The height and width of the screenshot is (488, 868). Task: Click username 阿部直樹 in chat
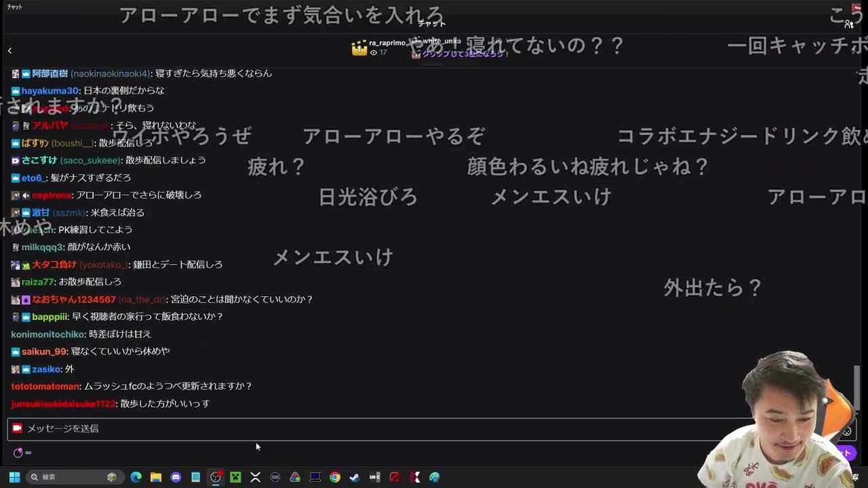click(x=50, y=73)
